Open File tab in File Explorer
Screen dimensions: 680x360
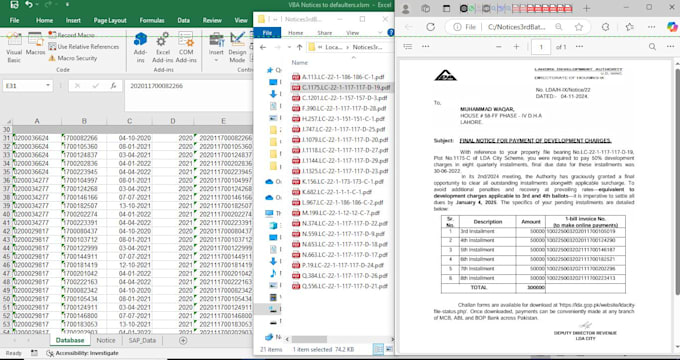pos(267,33)
